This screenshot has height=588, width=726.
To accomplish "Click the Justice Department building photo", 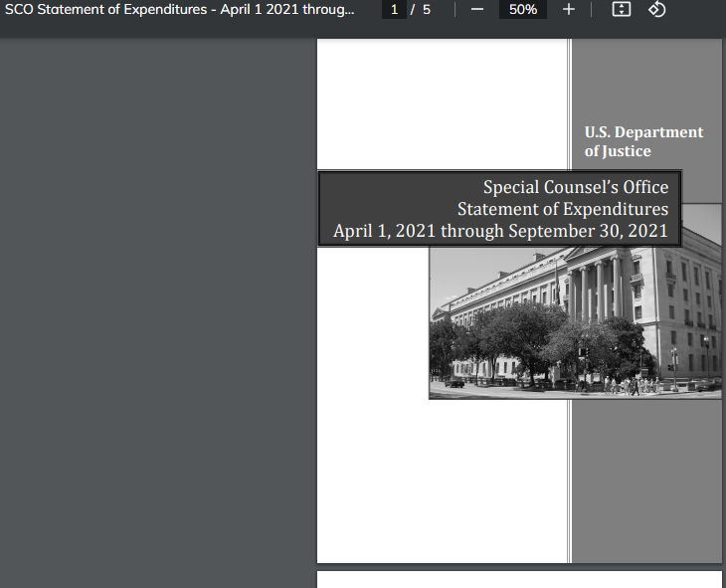I will point(575,322).
